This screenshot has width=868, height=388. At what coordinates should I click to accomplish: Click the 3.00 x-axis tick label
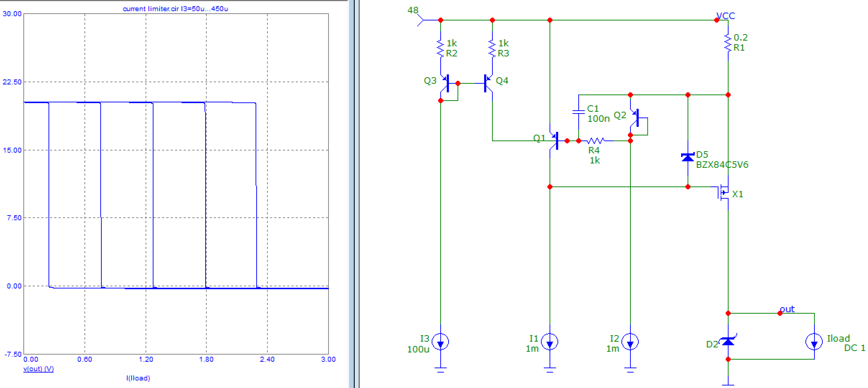(328, 359)
